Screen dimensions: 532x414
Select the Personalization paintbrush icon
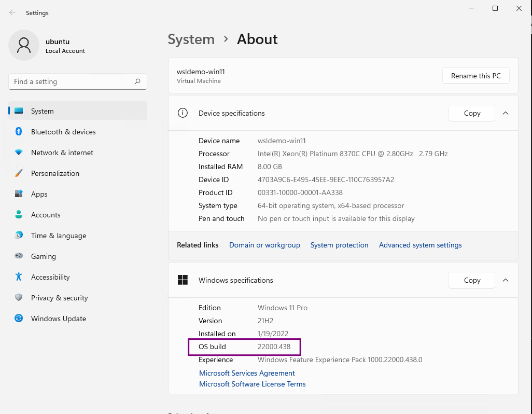(19, 173)
